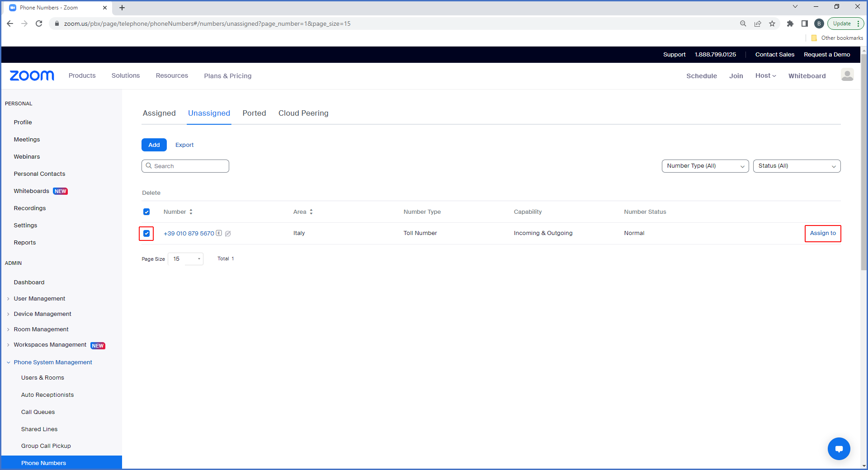This screenshot has width=868, height=470.
Task: Expand Room Management in sidebar
Action: (x=41, y=329)
